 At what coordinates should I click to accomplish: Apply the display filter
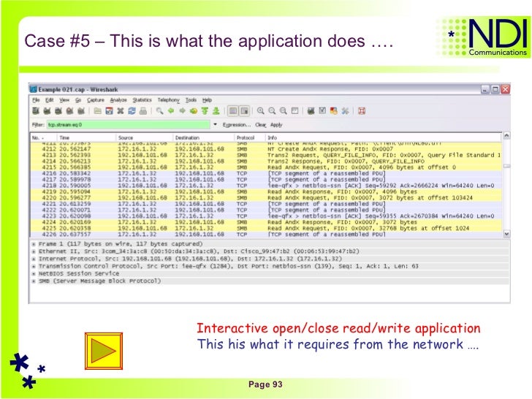coord(276,125)
